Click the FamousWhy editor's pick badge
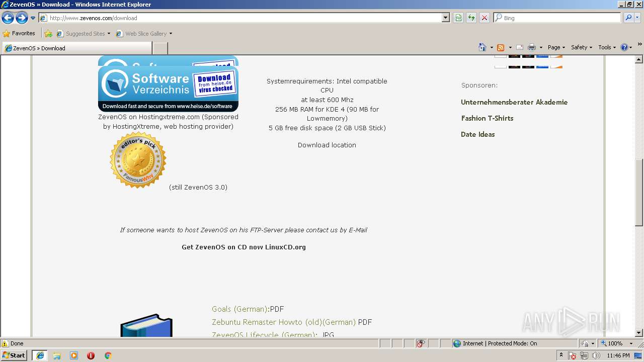Image resolution: width=644 pixels, height=362 pixels. tap(138, 160)
